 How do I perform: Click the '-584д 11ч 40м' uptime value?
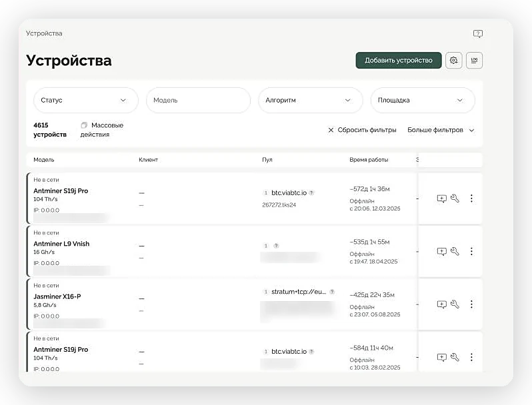(371, 348)
